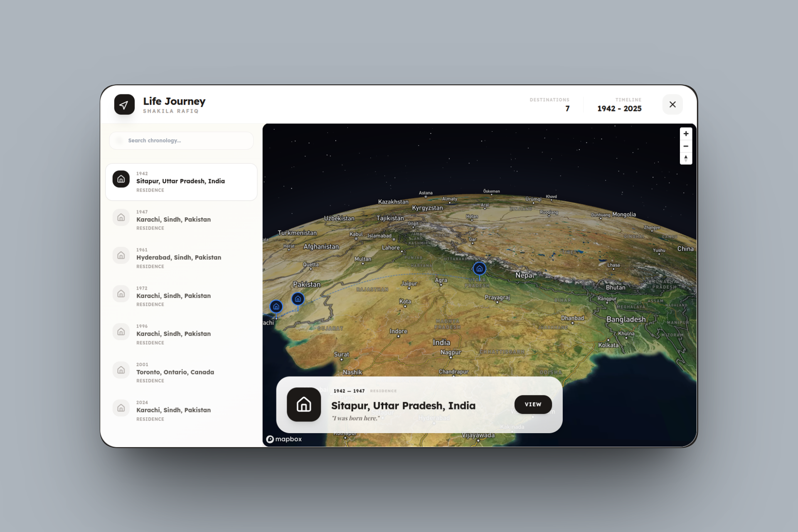Screen dimensions: 798x532
Task: Select the 2024 Karachi, Sindh entry
Action: 181,411
